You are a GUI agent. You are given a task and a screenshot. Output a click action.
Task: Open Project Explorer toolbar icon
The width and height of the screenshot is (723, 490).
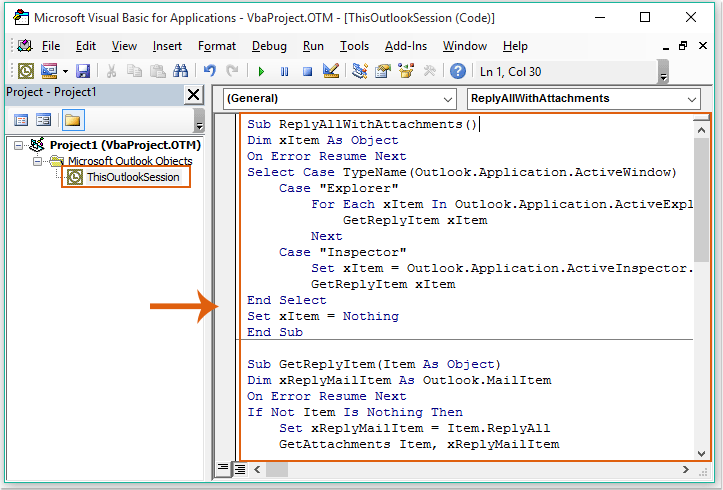(360, 71)
